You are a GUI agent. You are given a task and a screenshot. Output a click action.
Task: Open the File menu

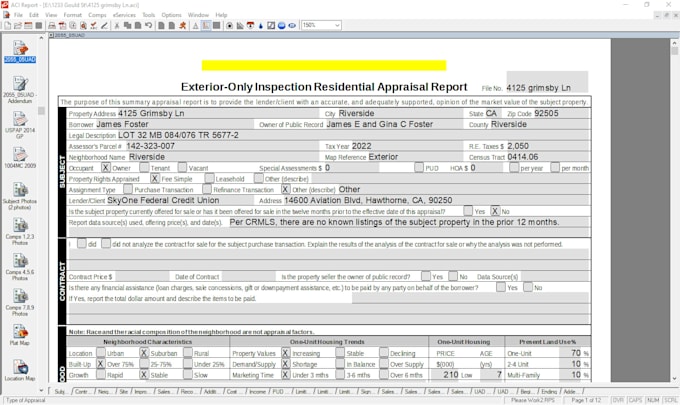point(18,15)
